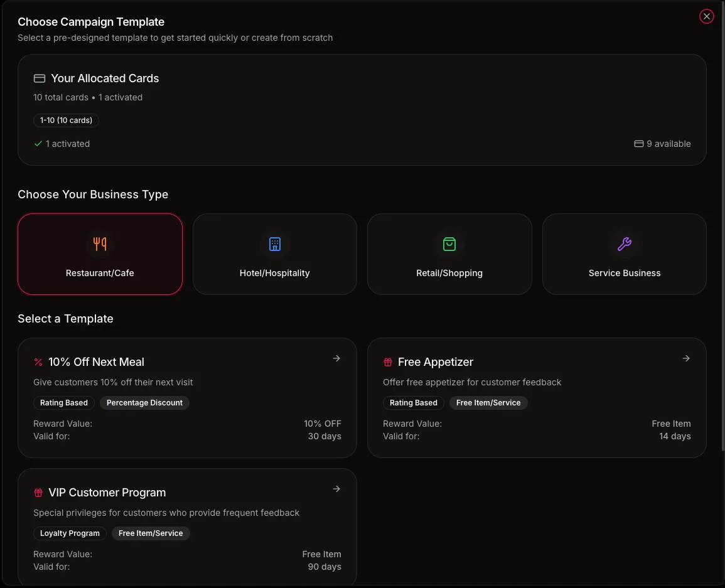The image size is (725, 588).
Task: Click the purple wrench service icon
Action: (x=625, y=244)
